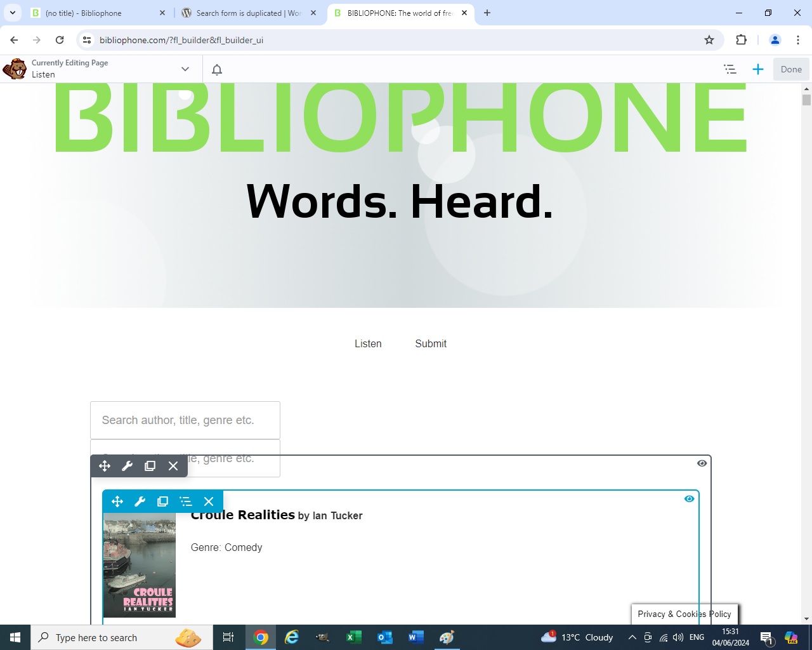Click the page scroll-up arrow

click(806, 88)
